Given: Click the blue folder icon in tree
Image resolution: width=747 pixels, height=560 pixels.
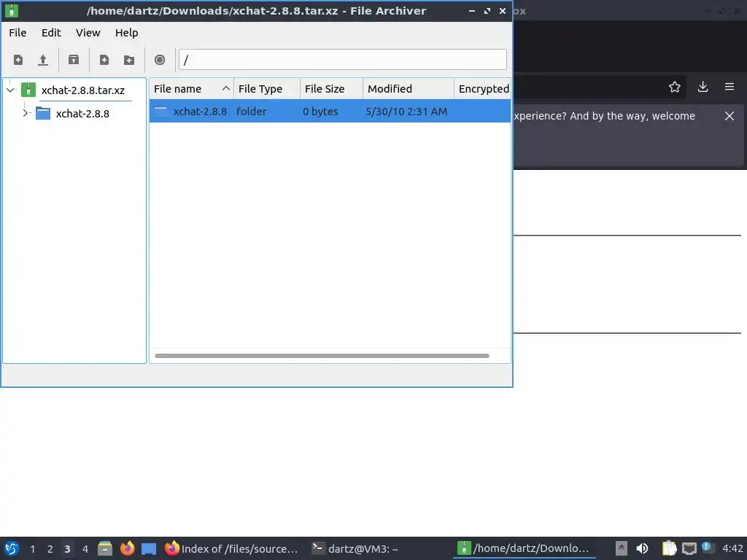Looking at the screenshot, I should pos(43,113).
